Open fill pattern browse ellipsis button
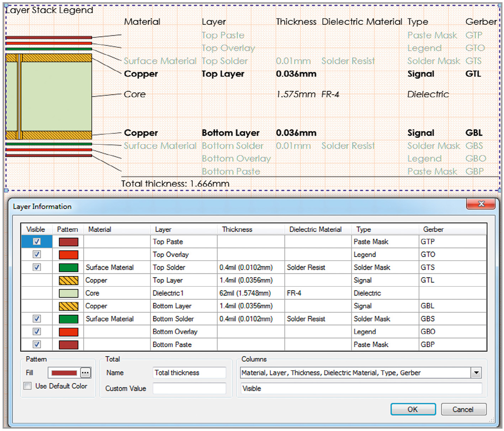This screenshot has height=431, width=504. coord(85,373)
